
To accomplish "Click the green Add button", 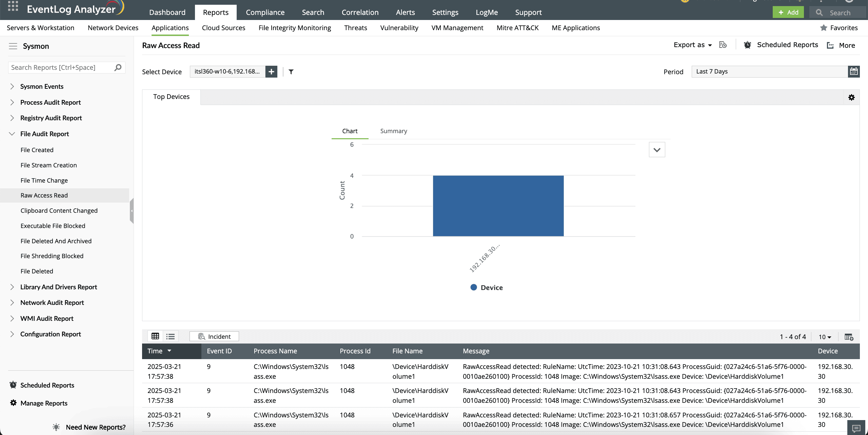I will pos(788,12).
